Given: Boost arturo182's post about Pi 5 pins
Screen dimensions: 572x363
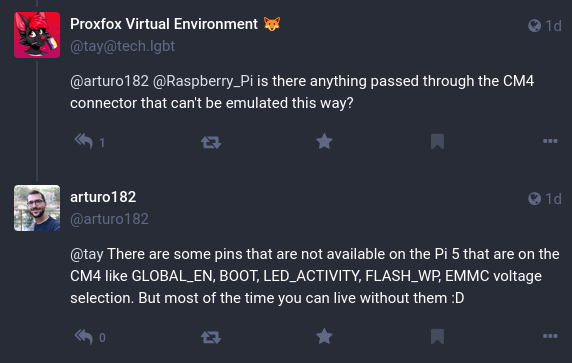Looking at the screenshot, I should [211, 337].
